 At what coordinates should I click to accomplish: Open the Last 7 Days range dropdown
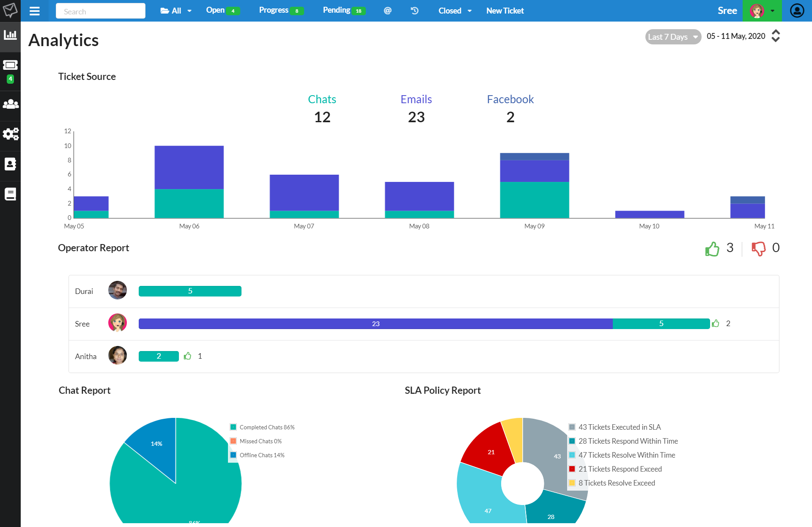coord(673,37)
